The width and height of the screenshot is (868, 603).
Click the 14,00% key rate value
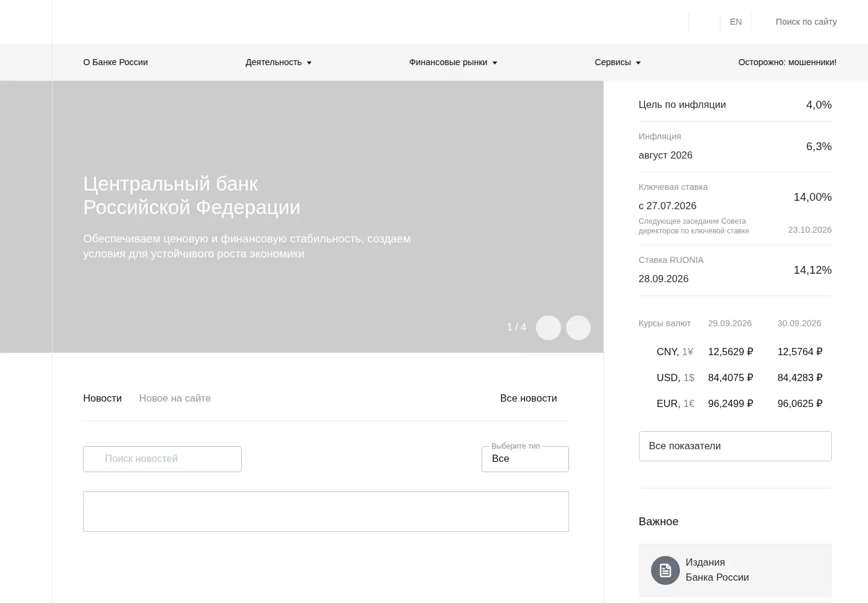pos(813,197)
